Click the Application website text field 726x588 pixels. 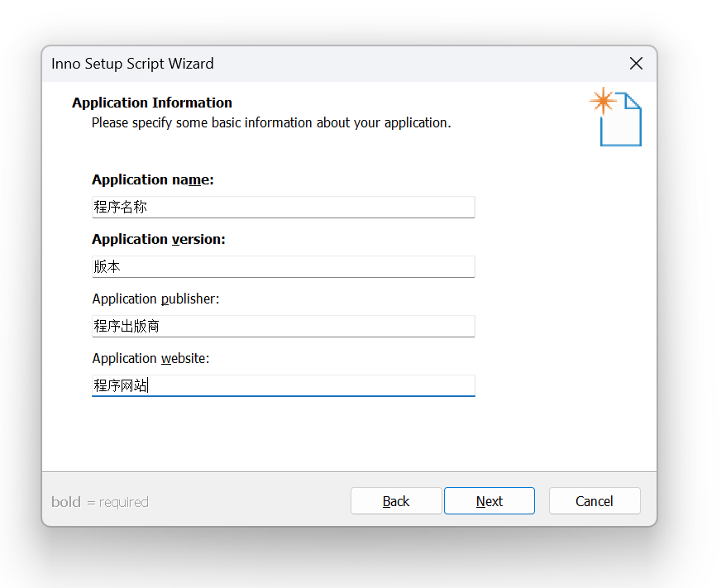[284, 385]
